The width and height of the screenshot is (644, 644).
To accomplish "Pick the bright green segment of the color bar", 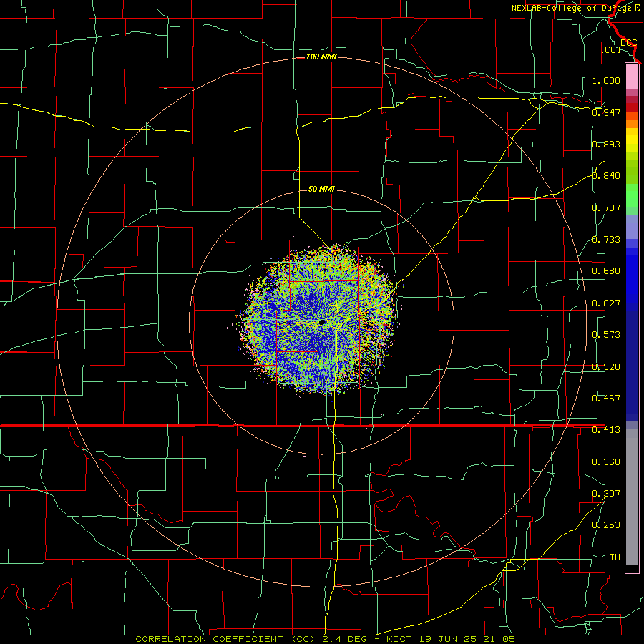I will (632, 195).
